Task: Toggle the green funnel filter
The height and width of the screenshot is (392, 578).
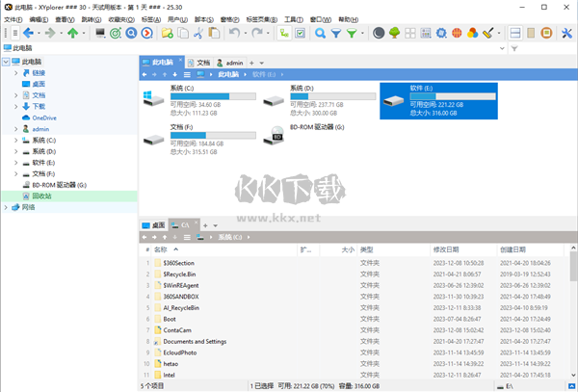Action: coord(352,33)
